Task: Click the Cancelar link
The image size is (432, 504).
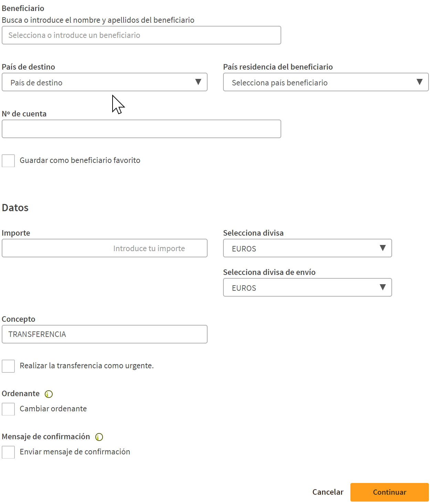Action: (328, 492)
